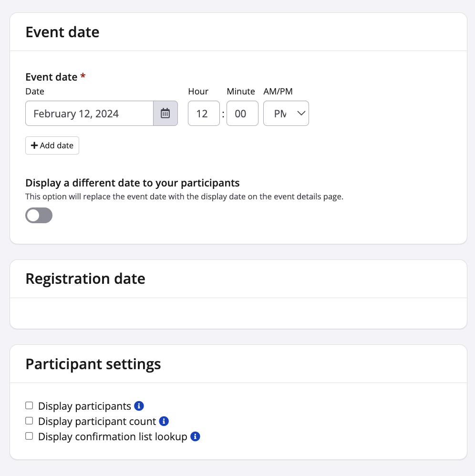Click the Event date section title
The width and height of the screenshot is (475, 476).
pos(62,32)
